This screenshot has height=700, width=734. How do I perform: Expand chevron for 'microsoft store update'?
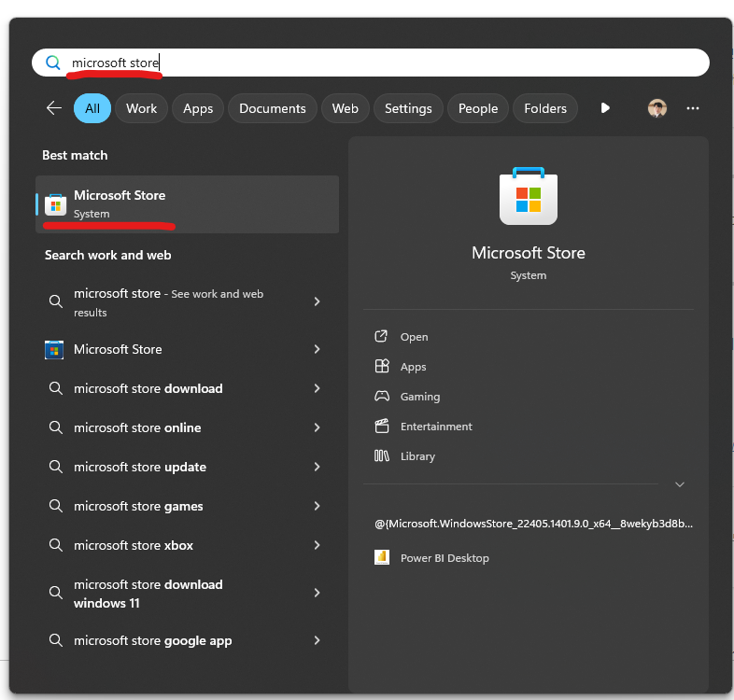pos(317,467)
